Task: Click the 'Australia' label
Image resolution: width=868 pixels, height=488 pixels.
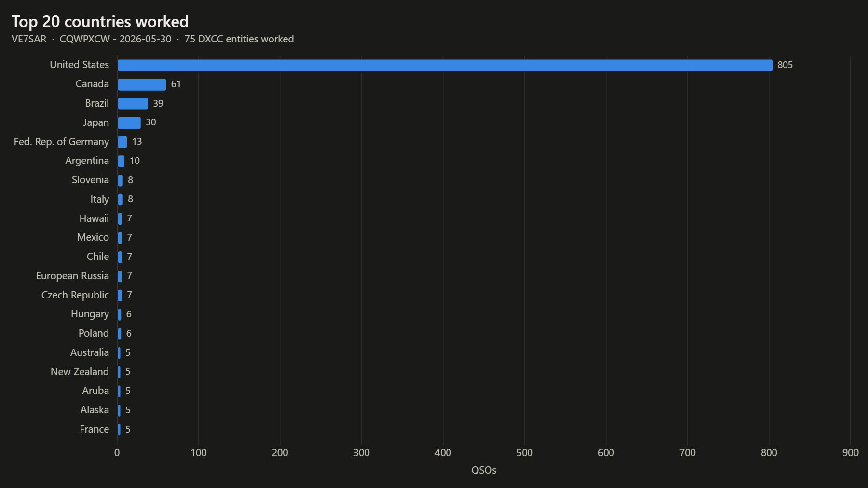Action: 90,352
